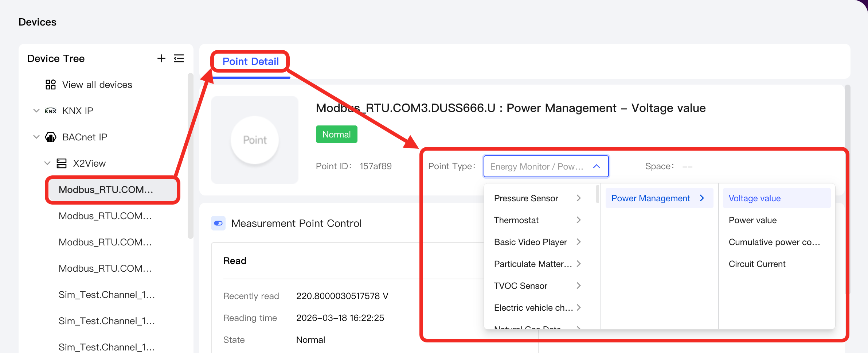Click the device list filter icon beside plus
This screenshot has height=353, width=868.
click(x=179, y=58)
